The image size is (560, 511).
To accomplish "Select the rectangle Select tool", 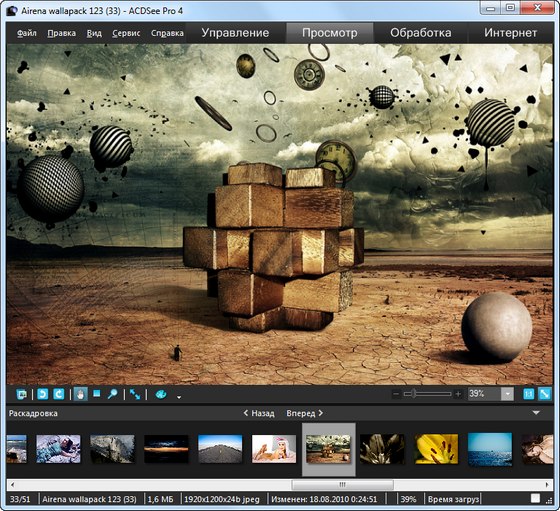I will point(96,394).
